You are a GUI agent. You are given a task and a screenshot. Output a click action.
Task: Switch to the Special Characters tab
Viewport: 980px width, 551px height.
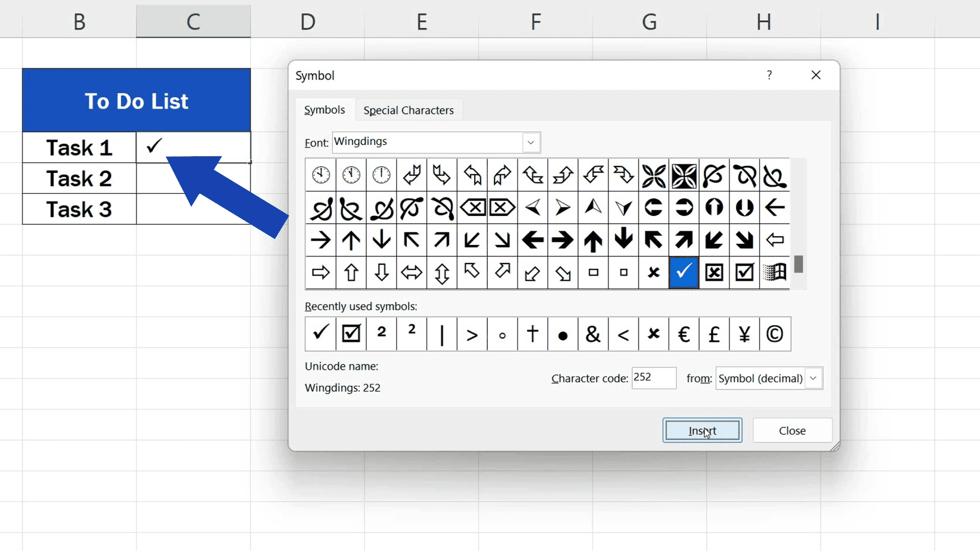pos(409,110)
